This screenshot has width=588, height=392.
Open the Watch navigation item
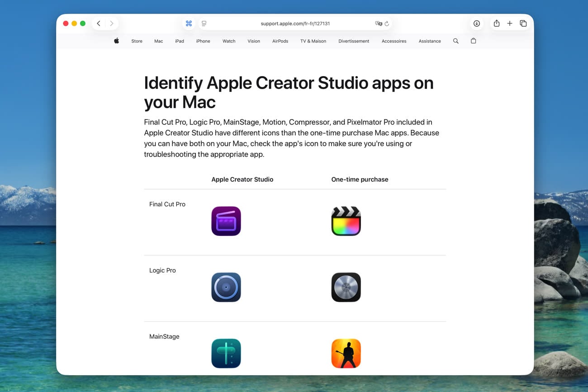[x=229, y=41]
